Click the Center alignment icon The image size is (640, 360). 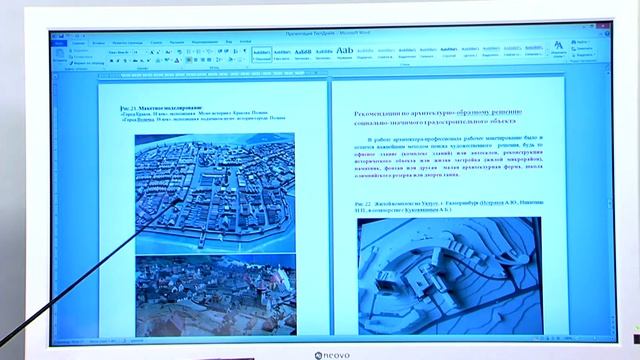click(x=196, y=60)
